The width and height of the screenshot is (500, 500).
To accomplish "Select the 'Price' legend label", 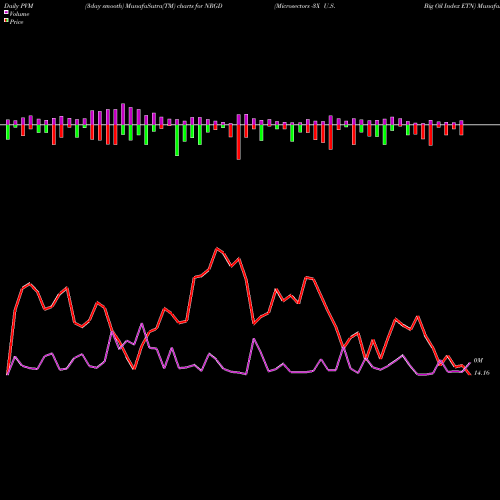I will (x=16, y=22).
